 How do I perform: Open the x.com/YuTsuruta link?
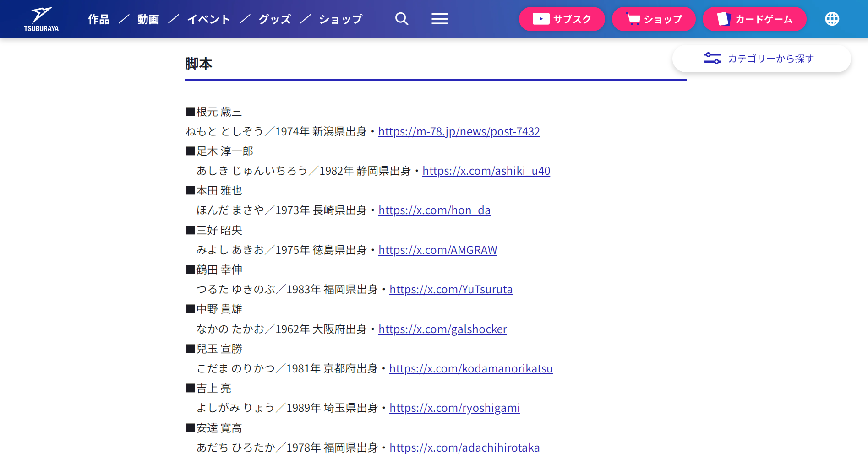[451, 290]
